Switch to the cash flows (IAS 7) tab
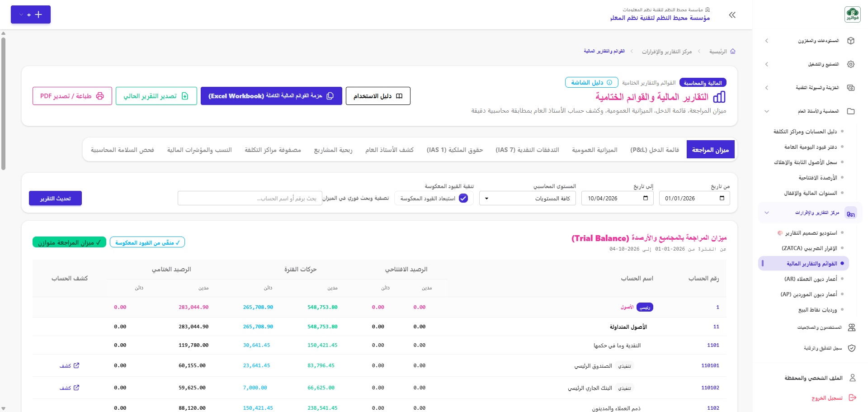Image resolution: width=868 pixels, height=412 pixels. click(527, 150)
